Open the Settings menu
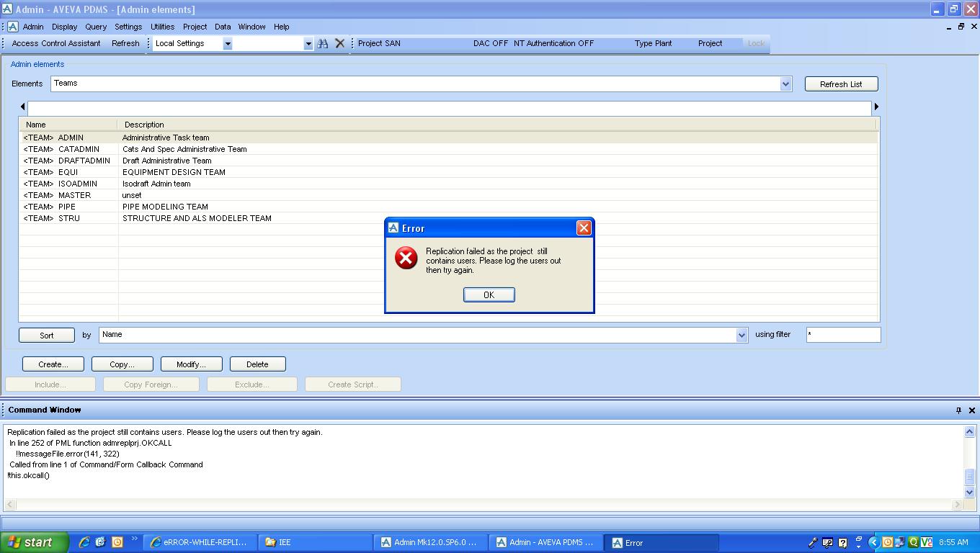Viewport: 980px width, 553px height. point(128,27)
